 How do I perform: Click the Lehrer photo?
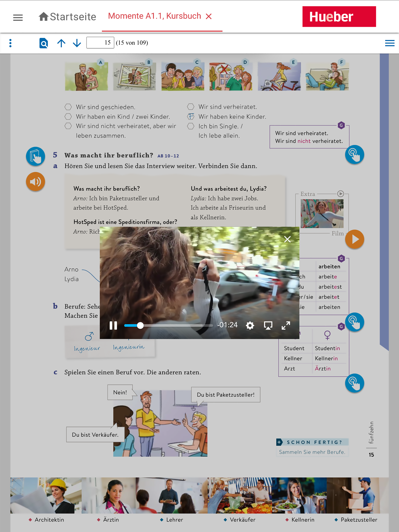tap(172, 495)
